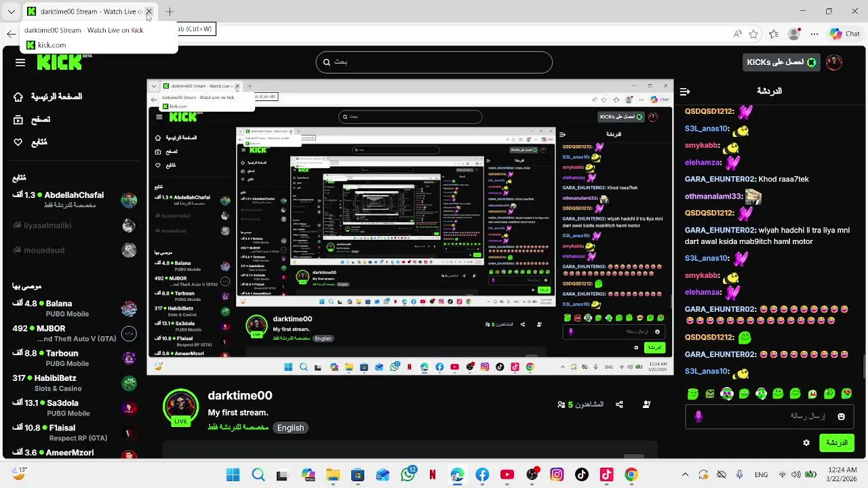The image size is (868, 488).
Task: Click the browse icon in sidebar
Action: (18, 119)
